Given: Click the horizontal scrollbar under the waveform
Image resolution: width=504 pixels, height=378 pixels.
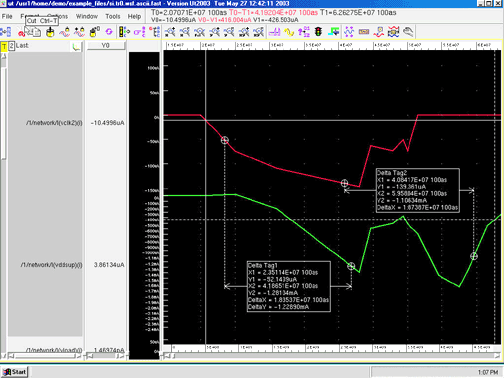Looking at the screenshot, I should point(332,356).
